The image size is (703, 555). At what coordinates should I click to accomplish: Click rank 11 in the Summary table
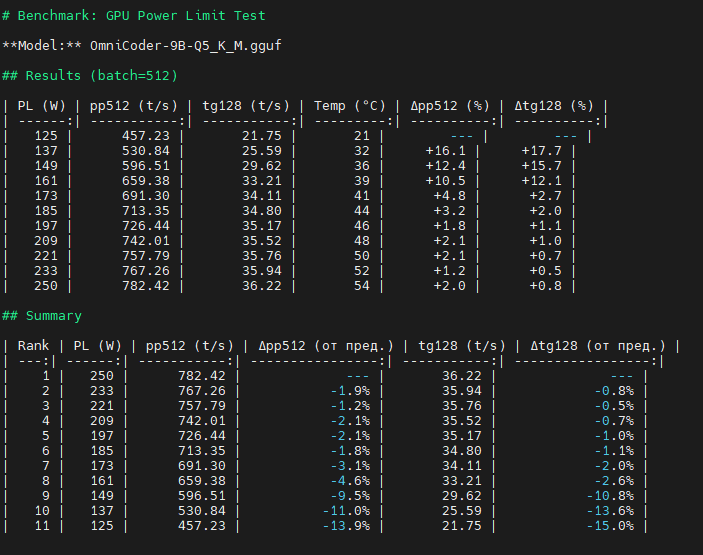[x=42, y=526]
